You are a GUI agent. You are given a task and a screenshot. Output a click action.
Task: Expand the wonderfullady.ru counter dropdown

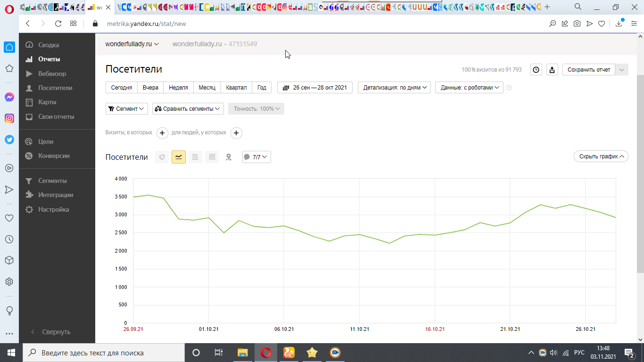click(x=132, y=44)
